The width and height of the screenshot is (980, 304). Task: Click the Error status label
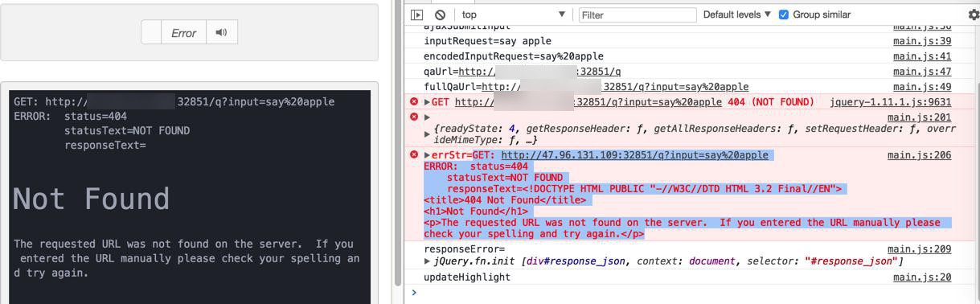[x=183, y=33]
